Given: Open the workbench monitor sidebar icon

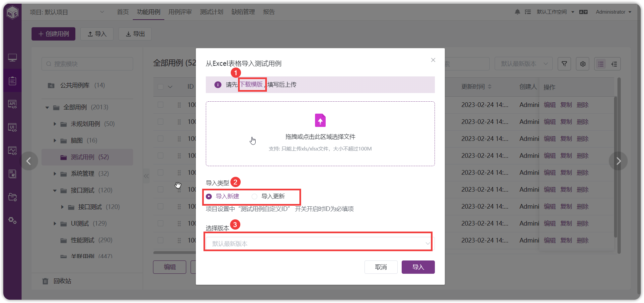Looking at the screenshot, I should pyautogui.click(x=13, y=58).
